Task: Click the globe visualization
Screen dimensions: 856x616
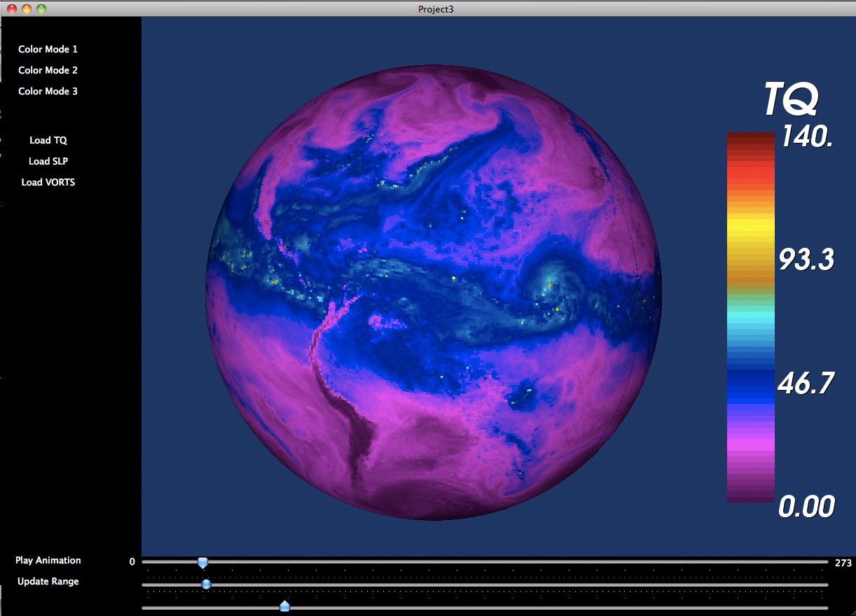Action: click(x=434, y=294)
